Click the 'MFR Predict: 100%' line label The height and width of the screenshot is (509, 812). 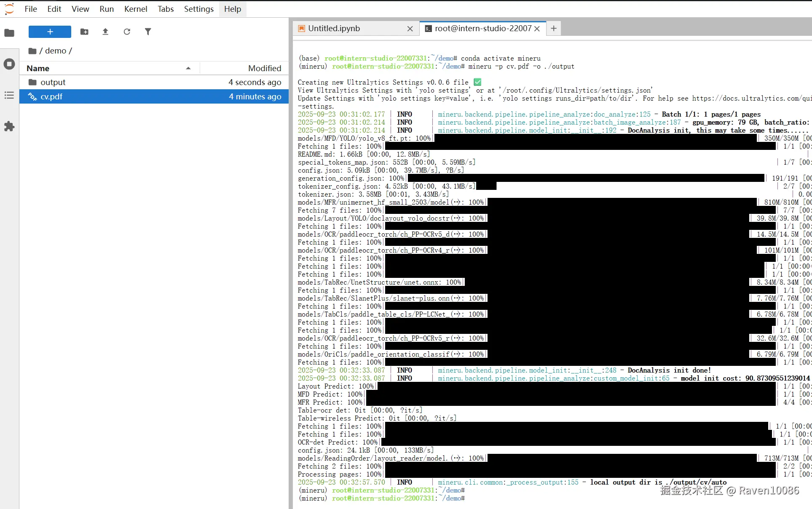pyautogui.click(x=330, y=402)
